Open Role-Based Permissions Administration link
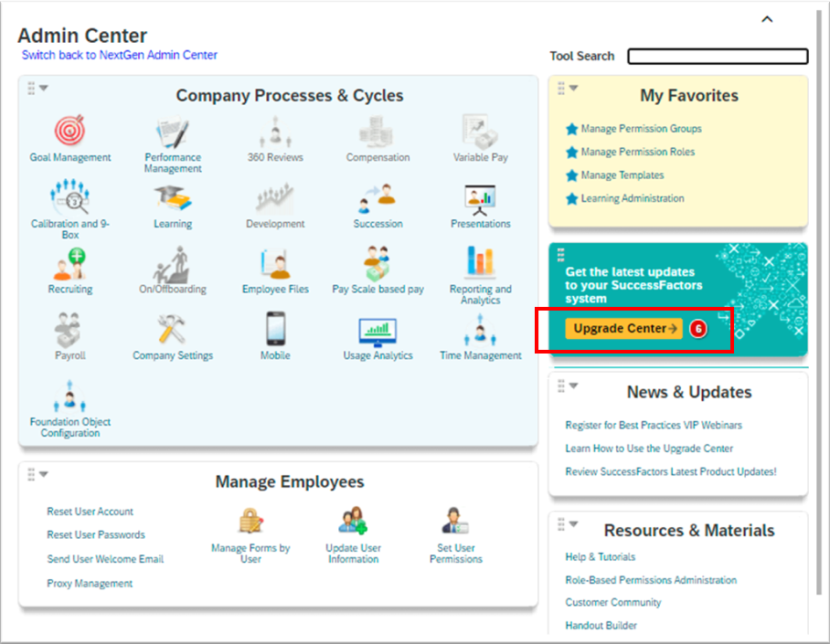Image resolution: width=830 pixels, height=644 pixels. point(651,580)
